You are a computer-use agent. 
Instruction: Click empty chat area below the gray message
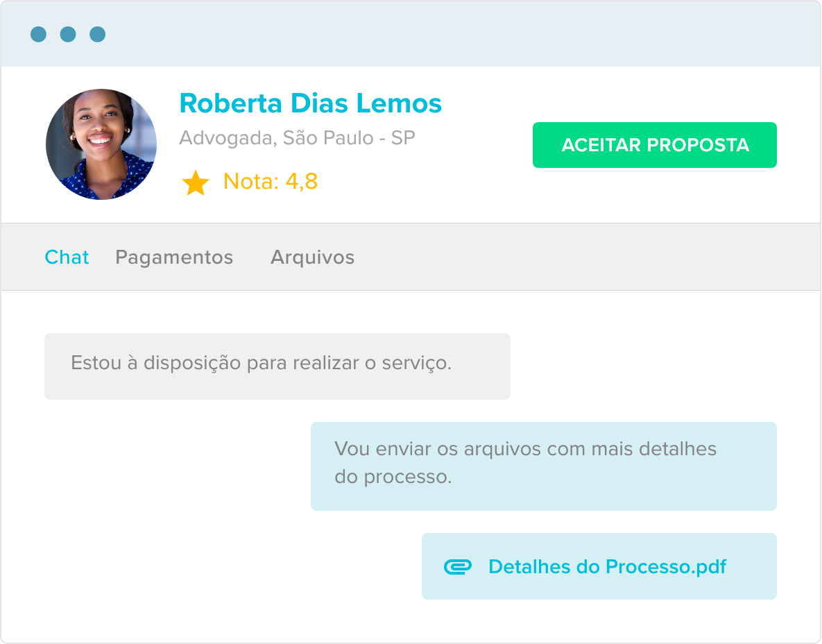pyautogui.click(x=173, y=486)
